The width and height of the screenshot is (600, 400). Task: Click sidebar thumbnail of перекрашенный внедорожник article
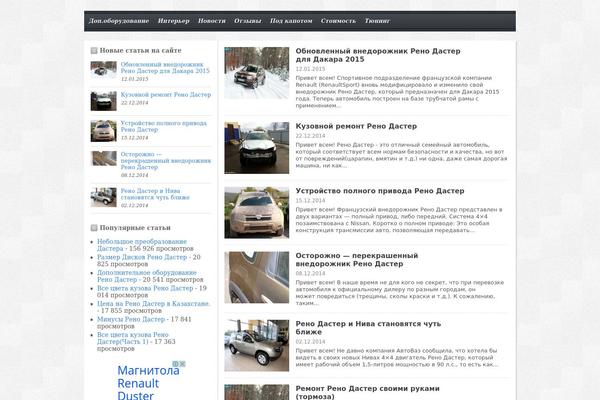[103, 158]
